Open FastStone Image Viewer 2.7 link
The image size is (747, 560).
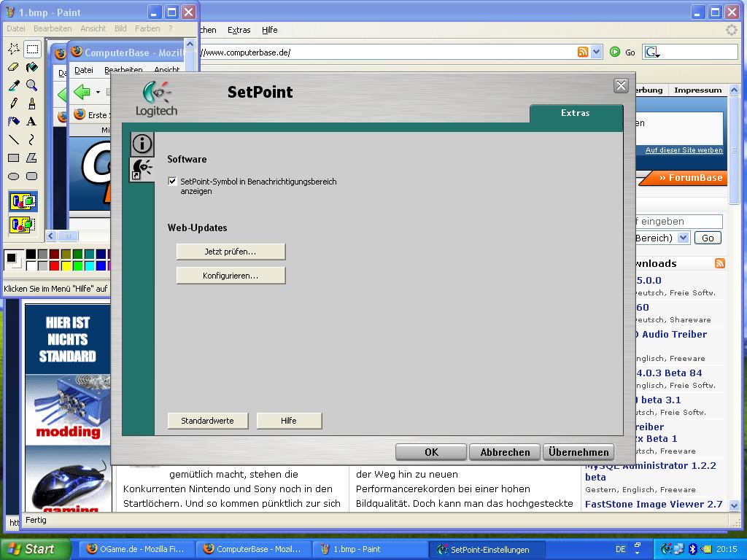coord(654,505)
